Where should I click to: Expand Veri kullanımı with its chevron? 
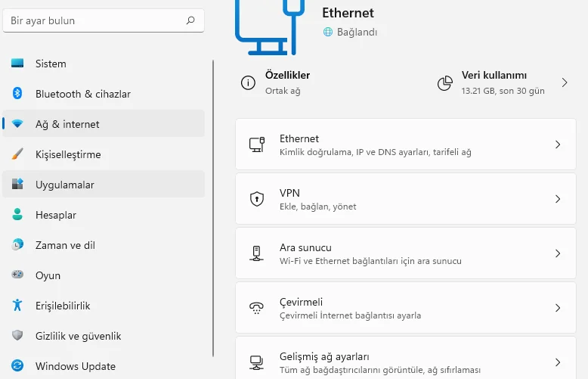[x=565, y=82]
